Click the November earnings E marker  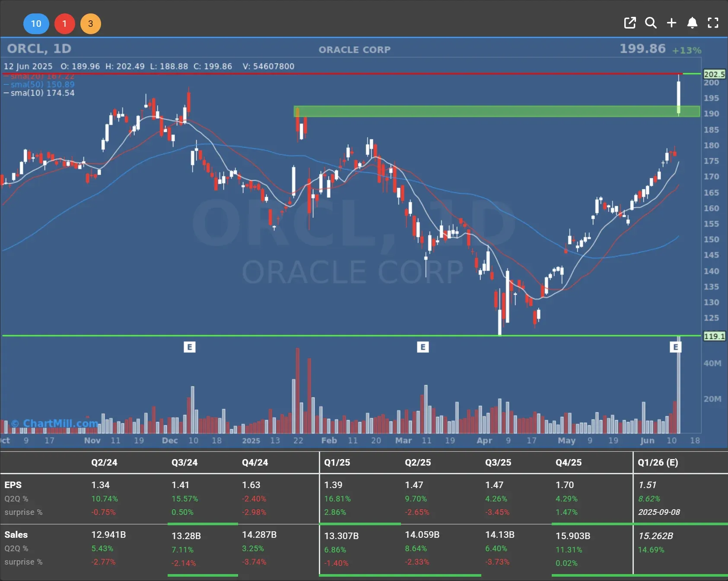[189, 347]
